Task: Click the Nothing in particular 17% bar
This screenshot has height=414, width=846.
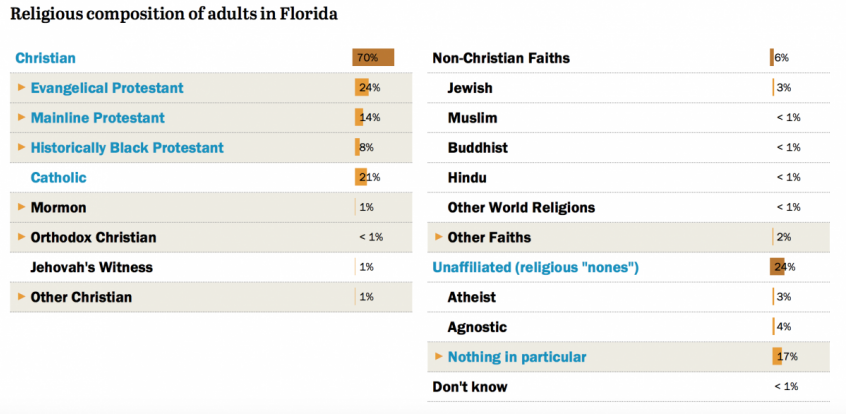Action: point(777,357)
